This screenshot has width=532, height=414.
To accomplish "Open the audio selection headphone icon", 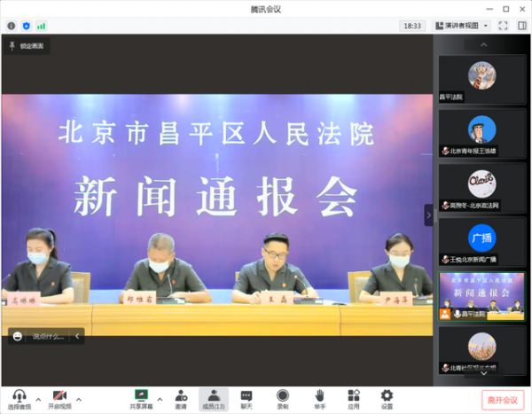I will click(18, 396).
